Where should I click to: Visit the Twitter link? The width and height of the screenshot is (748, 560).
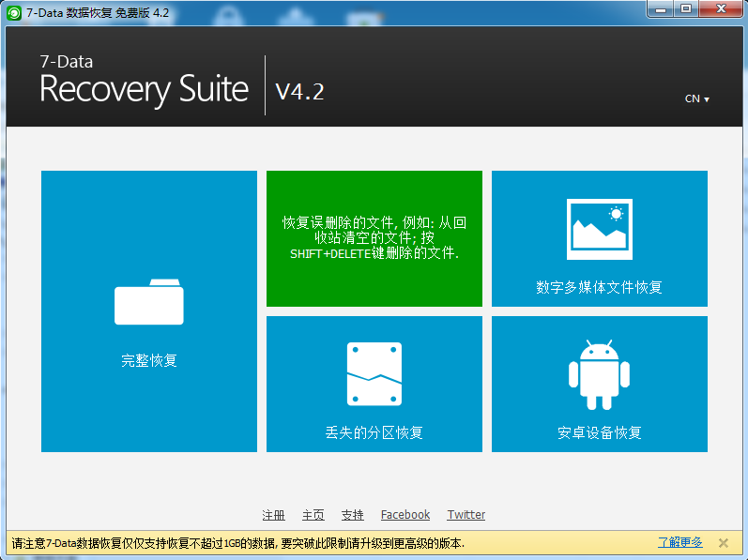(466, 515)
